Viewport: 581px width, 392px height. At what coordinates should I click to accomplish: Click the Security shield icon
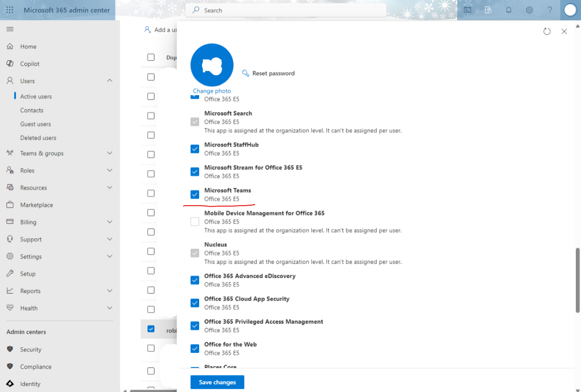pyautogui.click(x=10, y=349)
